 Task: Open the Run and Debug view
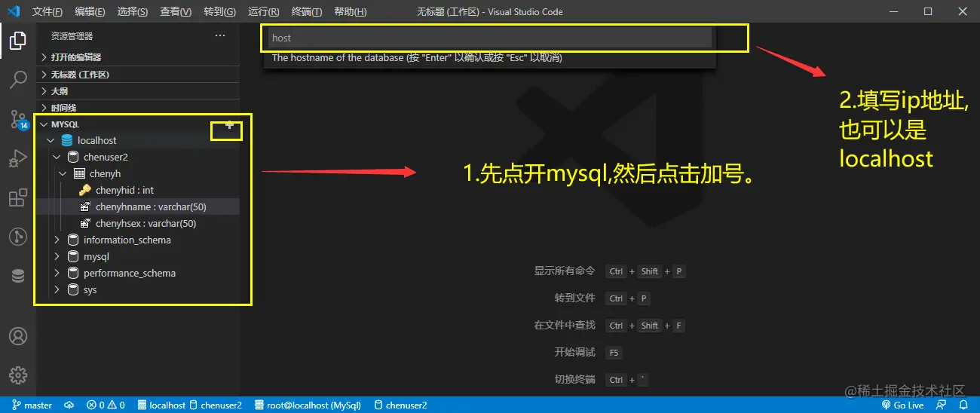pos(18,158)
